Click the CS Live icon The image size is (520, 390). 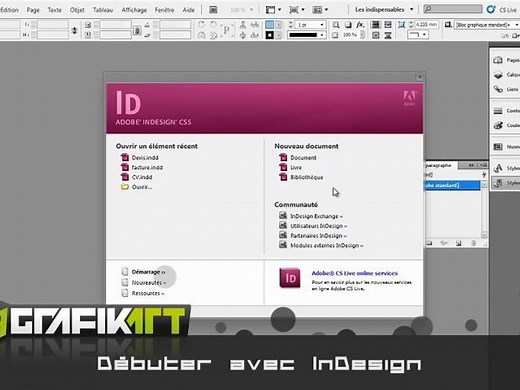(x=491, y=9)
